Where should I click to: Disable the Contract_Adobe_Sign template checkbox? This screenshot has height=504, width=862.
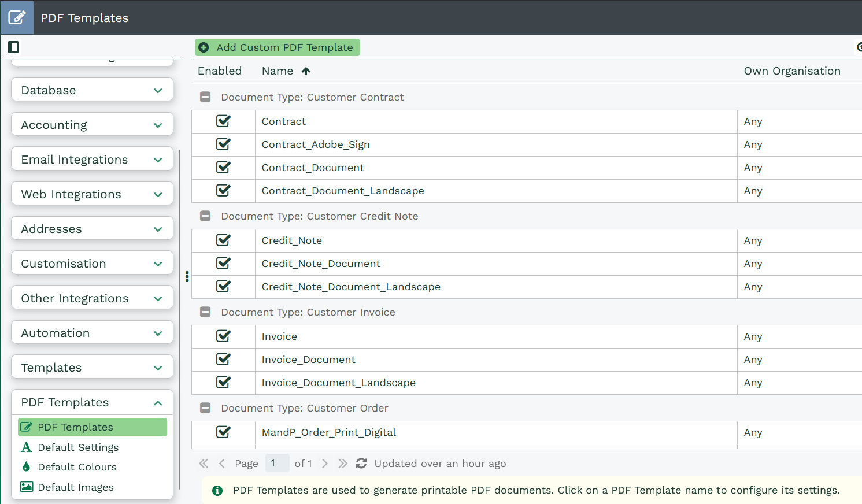[x=223, y=144]
